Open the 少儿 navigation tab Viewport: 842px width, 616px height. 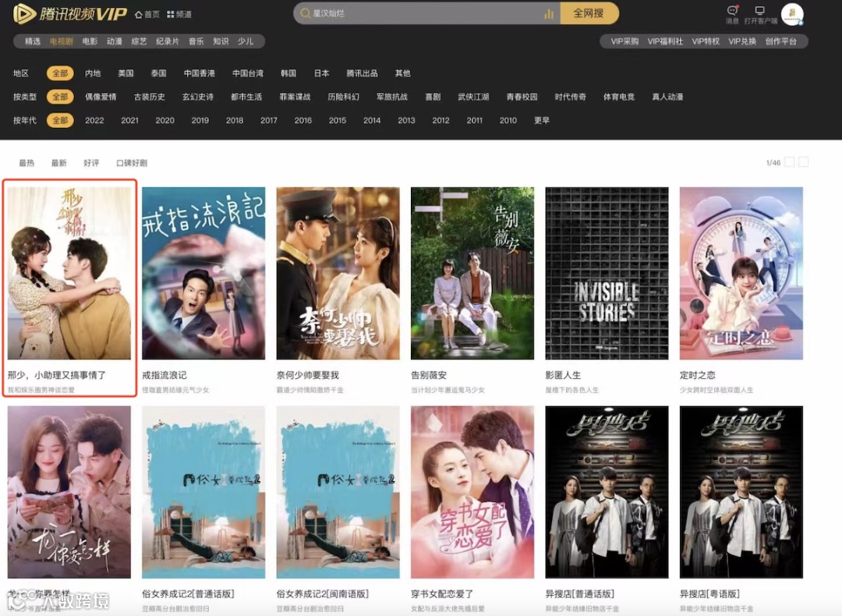pos(246,41)
